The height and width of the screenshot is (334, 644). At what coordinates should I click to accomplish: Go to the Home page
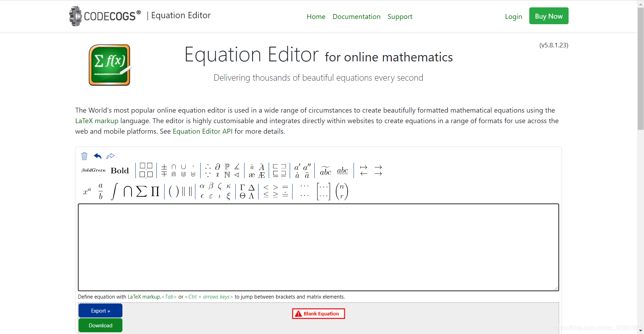coord(316,16)
